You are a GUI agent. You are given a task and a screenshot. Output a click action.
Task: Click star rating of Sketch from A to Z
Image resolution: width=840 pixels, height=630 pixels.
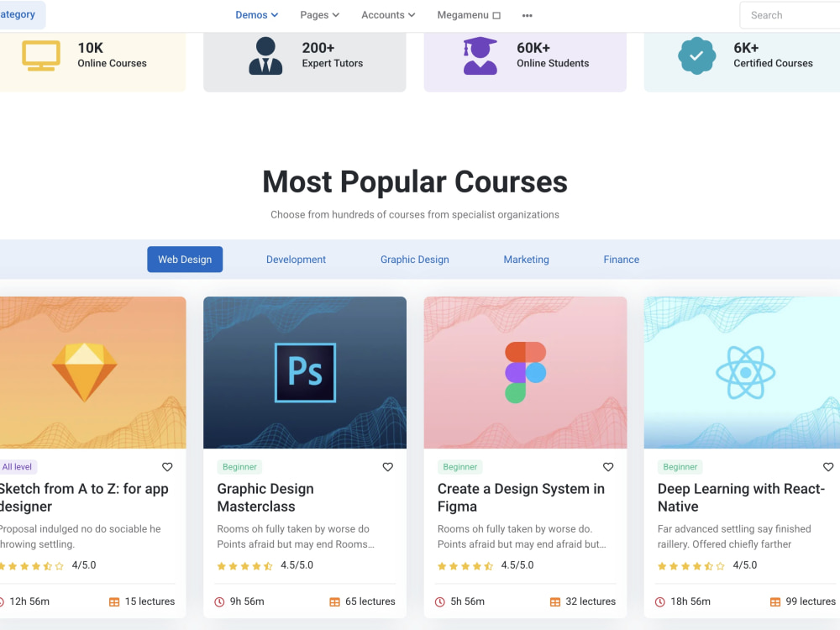[32, 565]
